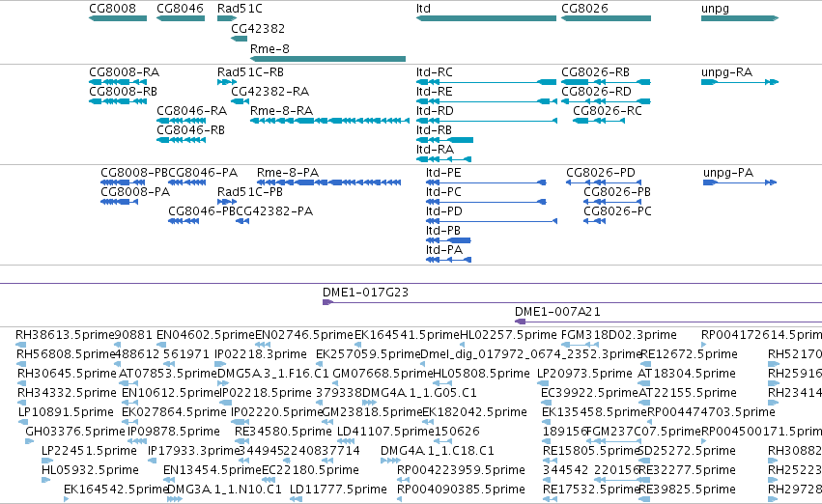The image size is (822, 504).
Task: Select the CG8026-RC transcript label
Action: pyautogui.click(x=608, y=111)
